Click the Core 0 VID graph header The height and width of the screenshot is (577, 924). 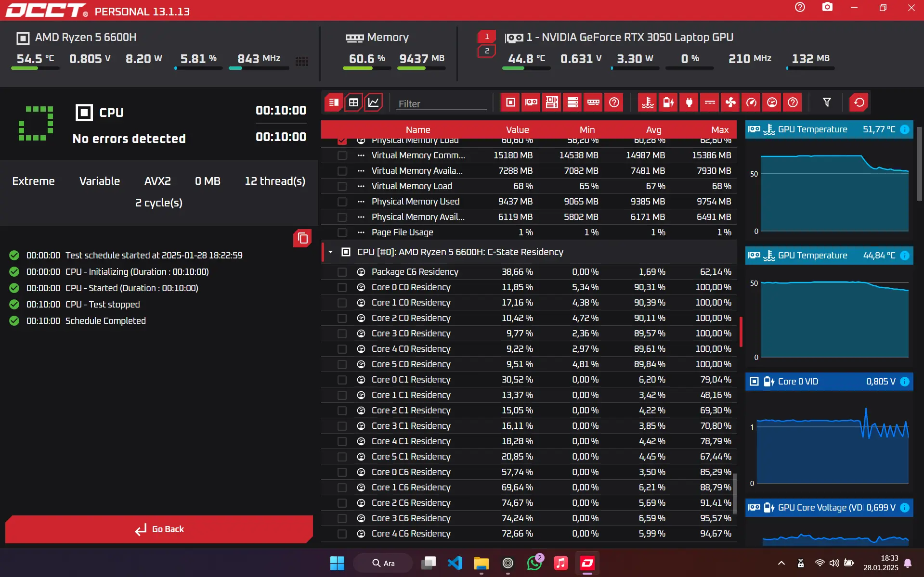coord(829,382)
